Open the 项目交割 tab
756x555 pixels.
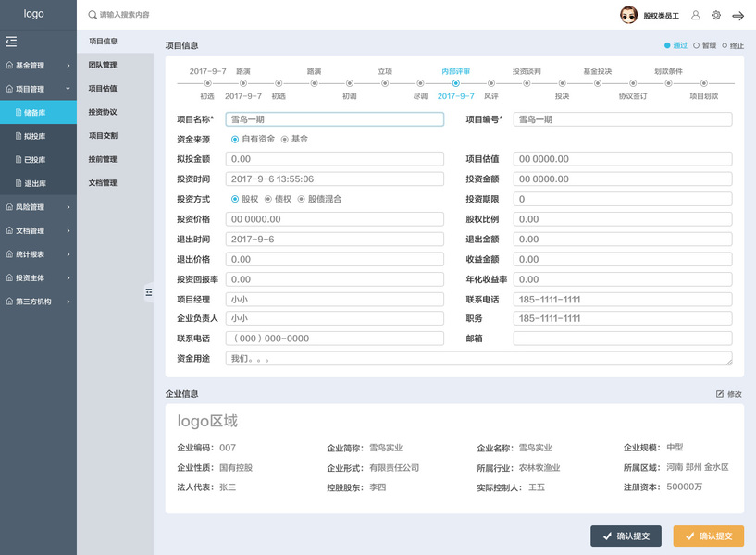pos(116,136)
